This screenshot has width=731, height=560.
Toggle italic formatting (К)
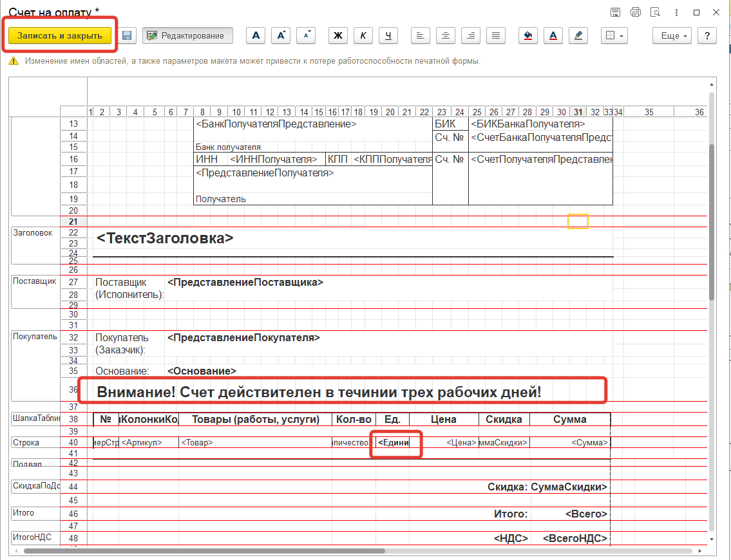(x=363, y=35)
